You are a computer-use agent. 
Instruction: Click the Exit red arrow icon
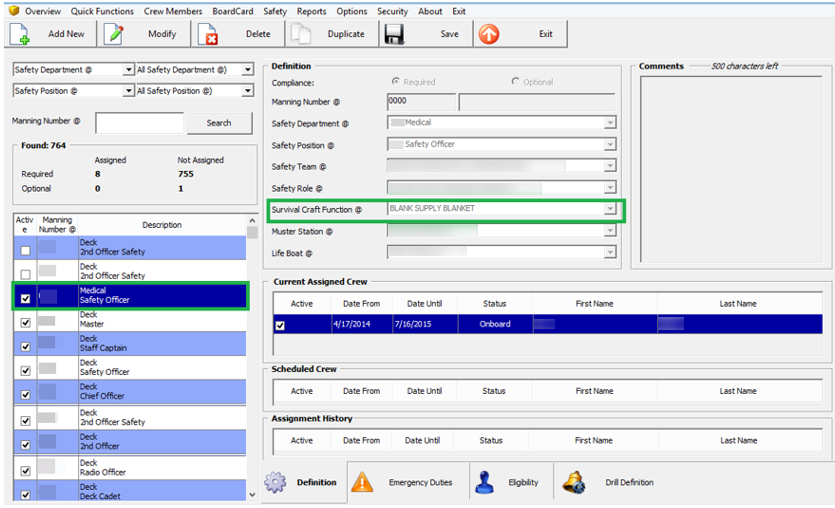pyautogui.click(x=488, y=34)
